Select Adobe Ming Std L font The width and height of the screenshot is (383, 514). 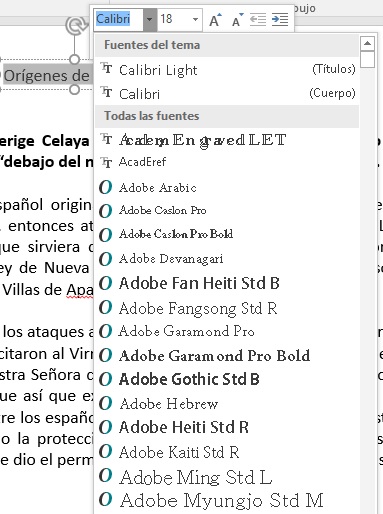tap(227, 476)
